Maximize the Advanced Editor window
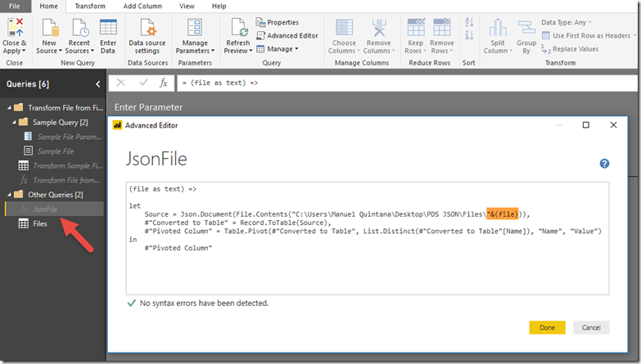This screenshot has width=641, height=364. click(586, 125)
